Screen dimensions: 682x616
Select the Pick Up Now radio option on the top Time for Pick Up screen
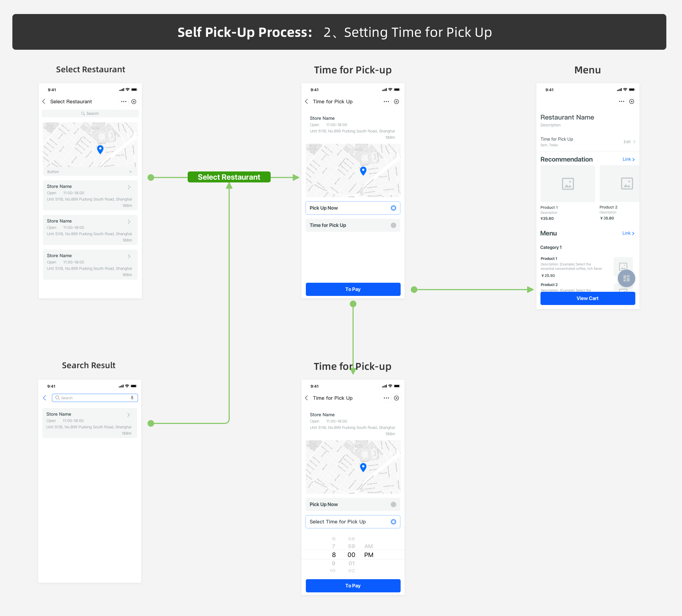click(x=393, y=208)
